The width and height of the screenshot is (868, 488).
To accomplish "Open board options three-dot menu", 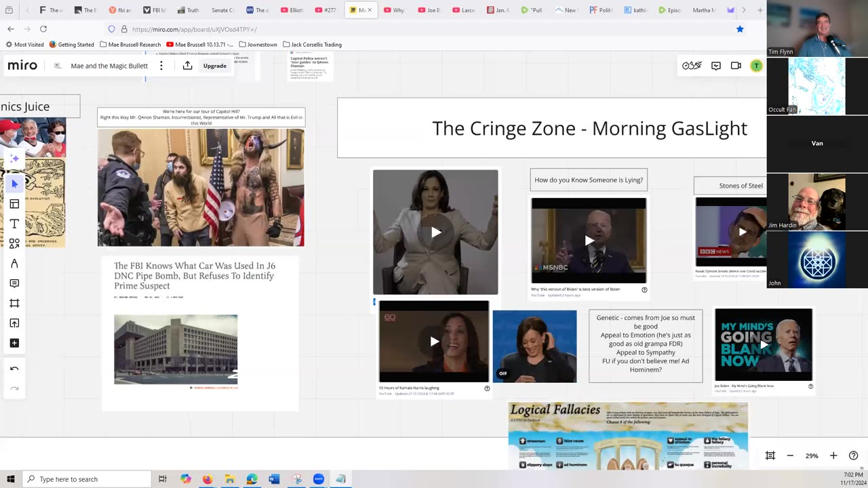I will click(161, 66).
